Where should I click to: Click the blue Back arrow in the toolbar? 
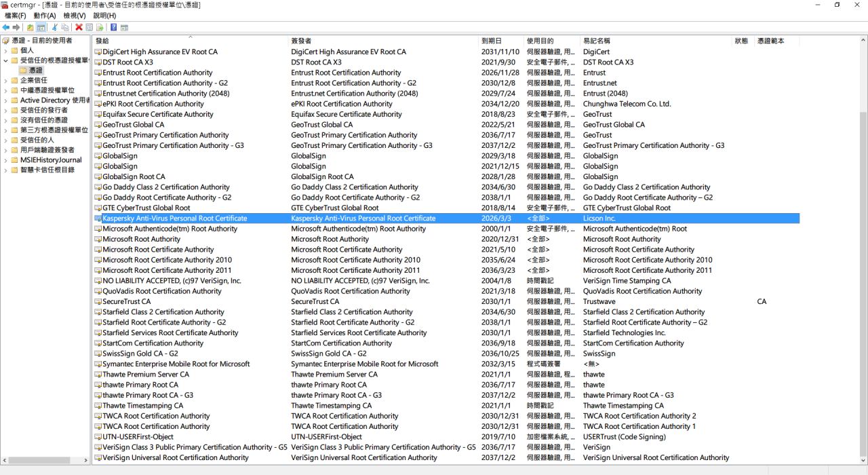click(6, 27)
